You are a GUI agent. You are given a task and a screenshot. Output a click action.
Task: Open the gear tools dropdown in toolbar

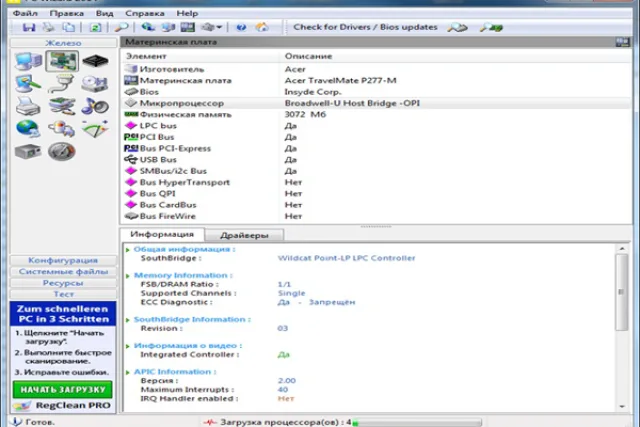pos(211,27)
